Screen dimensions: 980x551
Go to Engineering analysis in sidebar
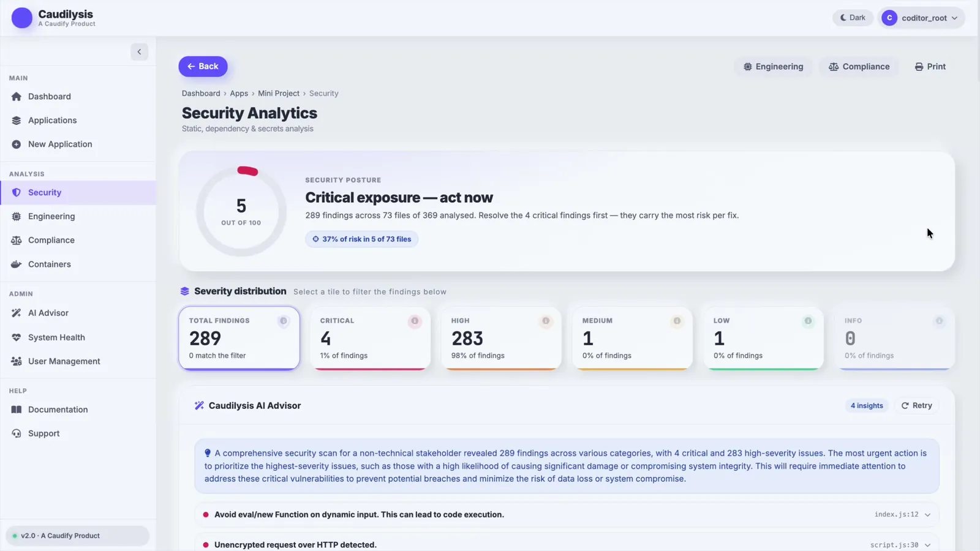tap(78, 216)
